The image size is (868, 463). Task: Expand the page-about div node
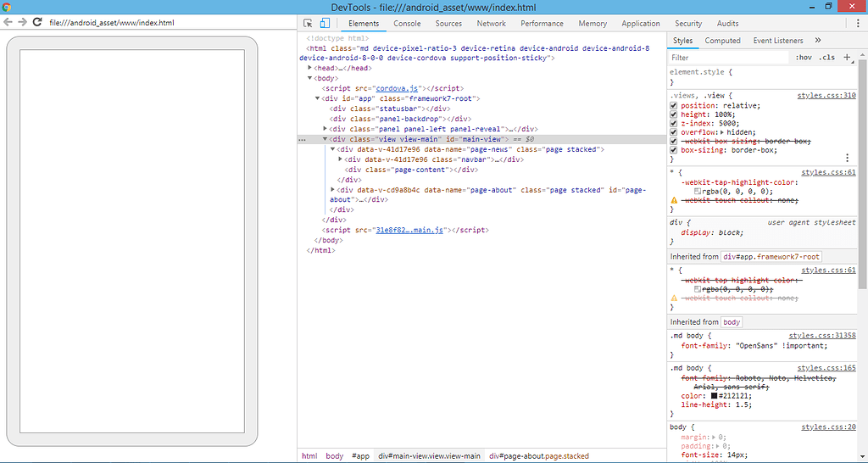(x=333, y=189)
